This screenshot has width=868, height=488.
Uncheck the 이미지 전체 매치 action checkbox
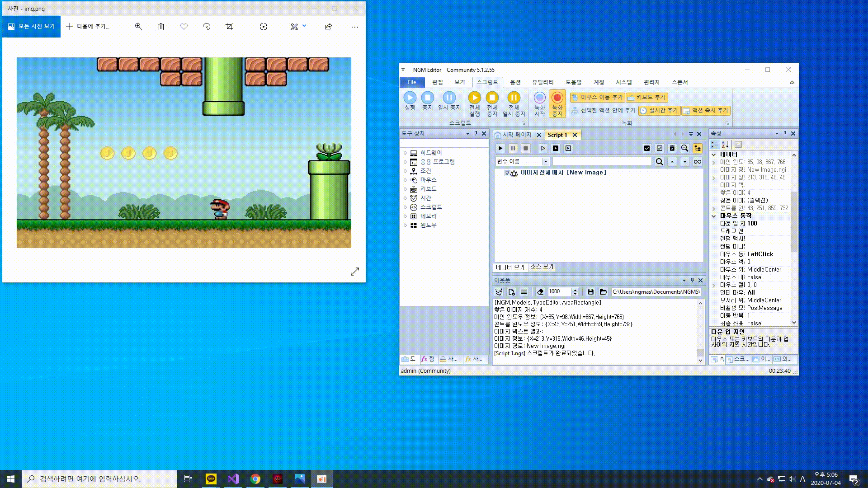507,173
